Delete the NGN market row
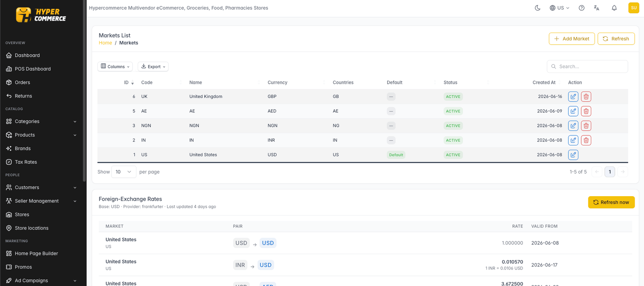644x286 pixels. point(586,126)
